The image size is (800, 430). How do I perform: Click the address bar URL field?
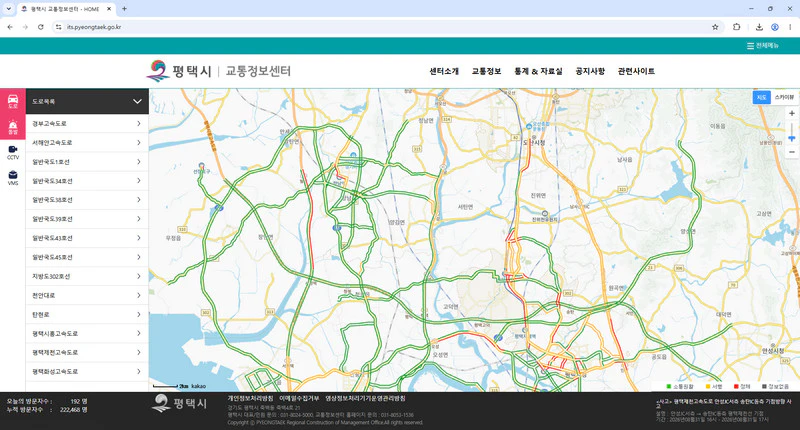pos(388,27)
